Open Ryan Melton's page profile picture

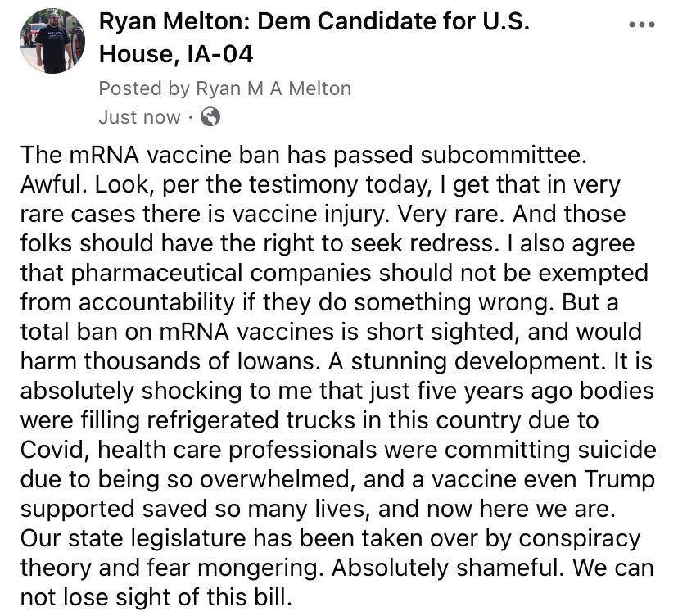pos(52,40)
